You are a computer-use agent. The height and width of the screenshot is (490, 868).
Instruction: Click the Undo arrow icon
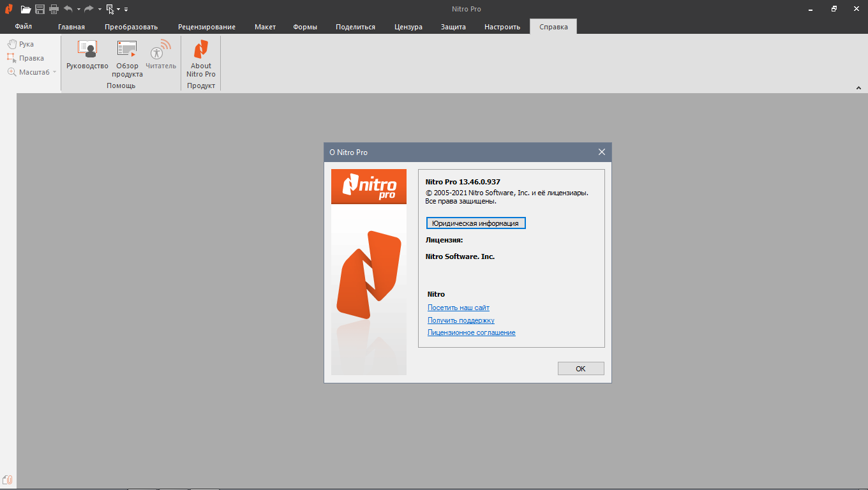pos(68,9)
